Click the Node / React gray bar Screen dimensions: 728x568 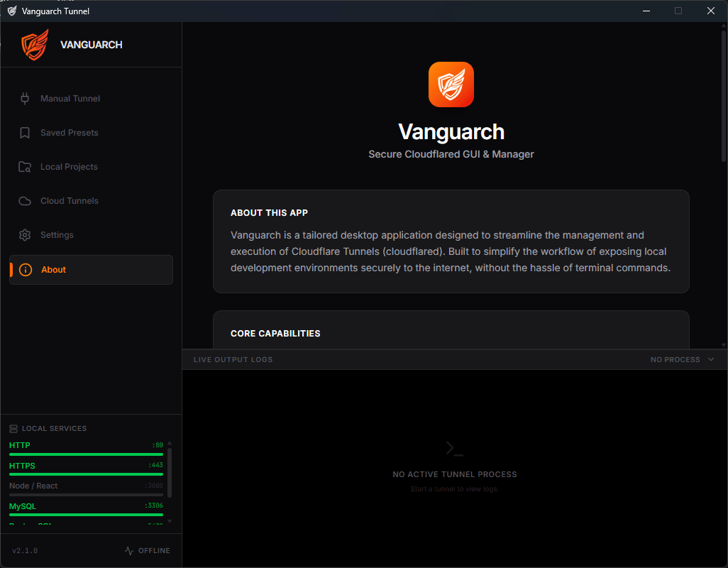86,495
